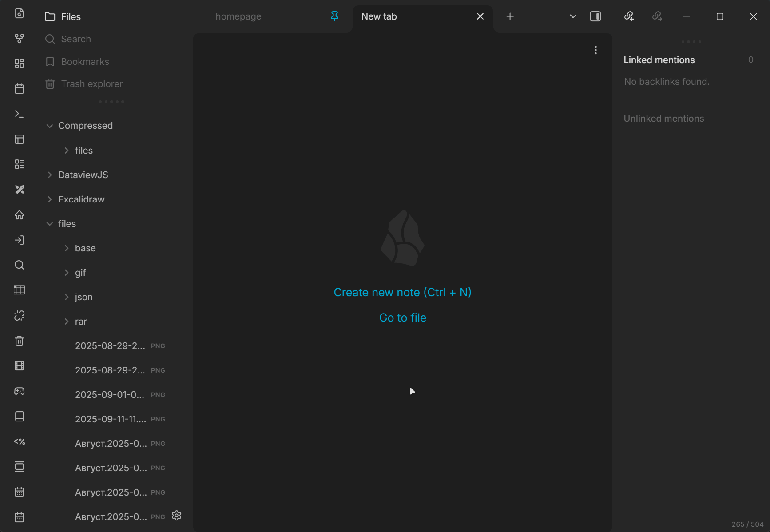Open the Search panel item
The width and height of the screenshot is (770, 532).
[68, 39]
